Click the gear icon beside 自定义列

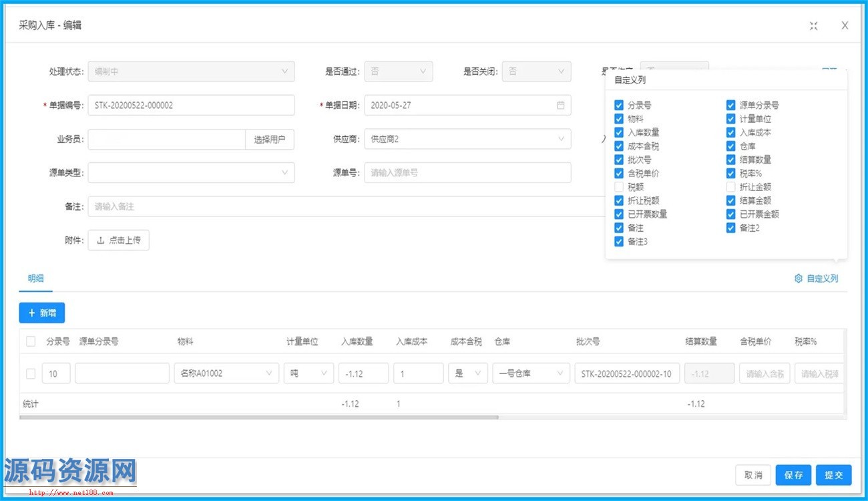click(x=798, y=279)
